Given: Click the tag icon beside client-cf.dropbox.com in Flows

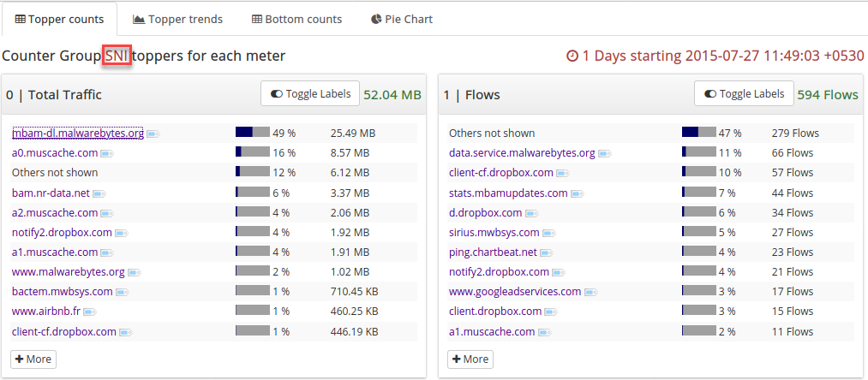Looking at the screenshot, I should [563, 174].
